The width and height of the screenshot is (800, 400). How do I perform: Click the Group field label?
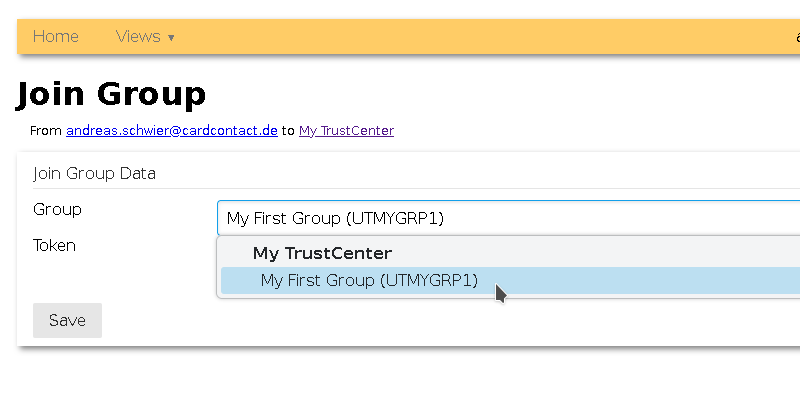[x=57, y=209]
